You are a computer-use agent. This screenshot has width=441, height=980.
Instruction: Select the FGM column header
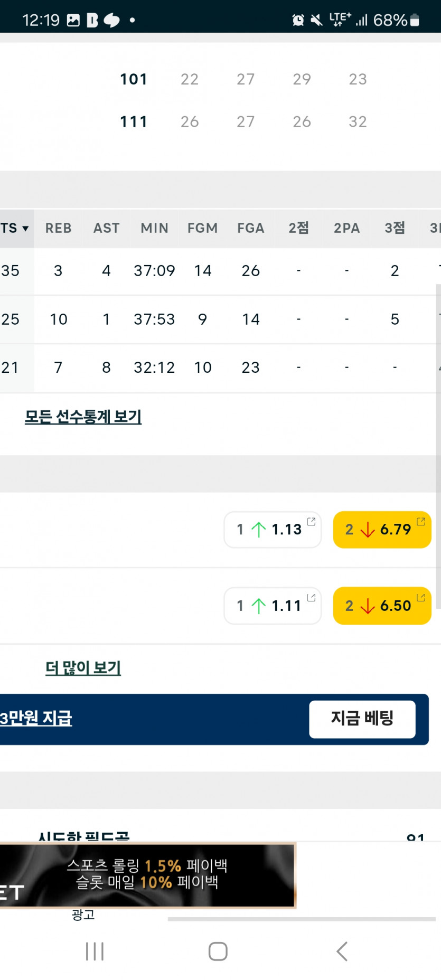pyautogui.click(x=202, y=228)
